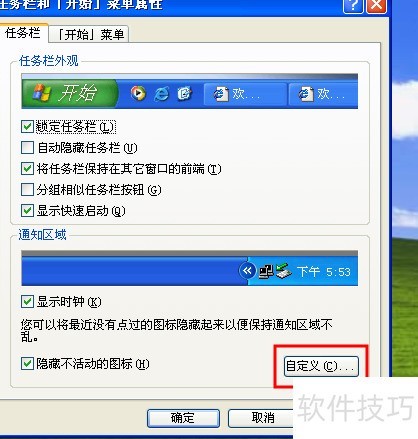Toggle 显示快速启动 checkbox
The height and width of the screenshot is (439, 418).
27,210
